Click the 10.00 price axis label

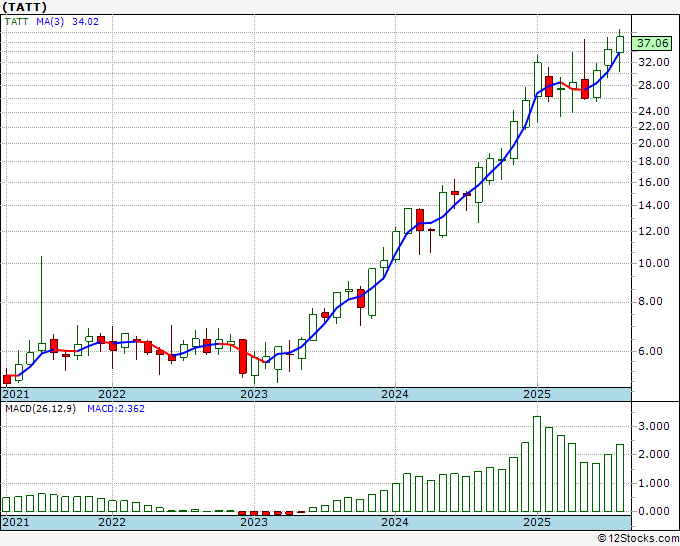pyautogui.click(x=654, y=263)
